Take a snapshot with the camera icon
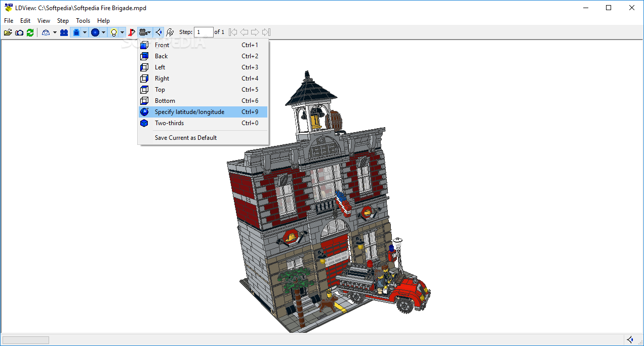 [19, 32]
